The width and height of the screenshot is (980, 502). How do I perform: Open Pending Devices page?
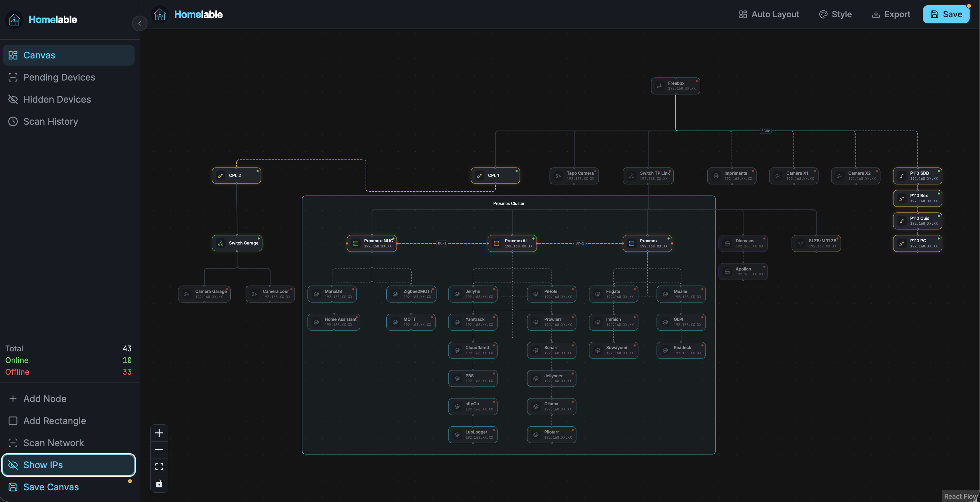(x=69, y=77)
